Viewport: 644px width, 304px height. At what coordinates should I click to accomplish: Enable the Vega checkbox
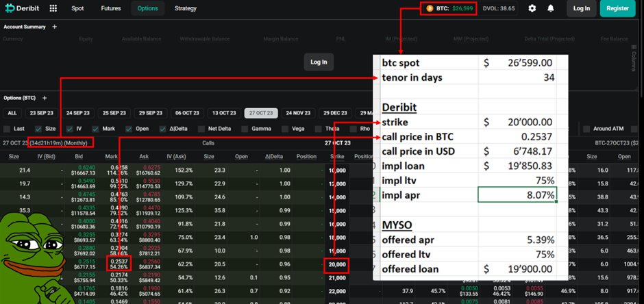click(284, 129)
